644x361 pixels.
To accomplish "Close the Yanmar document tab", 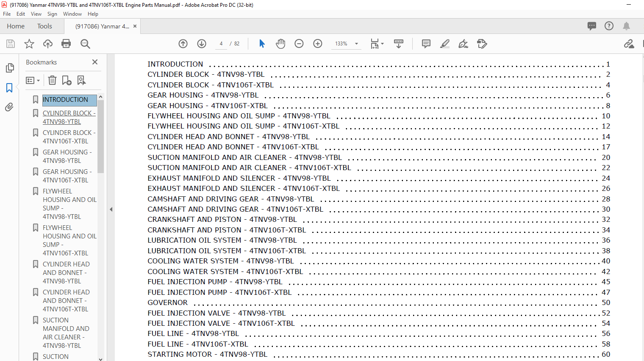I will pyautogui.click(x=135, y=26).
